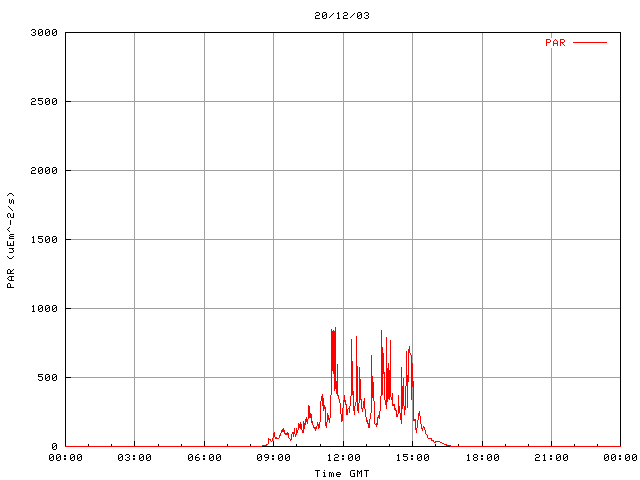Image resolution: width=640 pixels, height=480 pixels.
Task: Select the y-axis value 2000
Action: 44,171
